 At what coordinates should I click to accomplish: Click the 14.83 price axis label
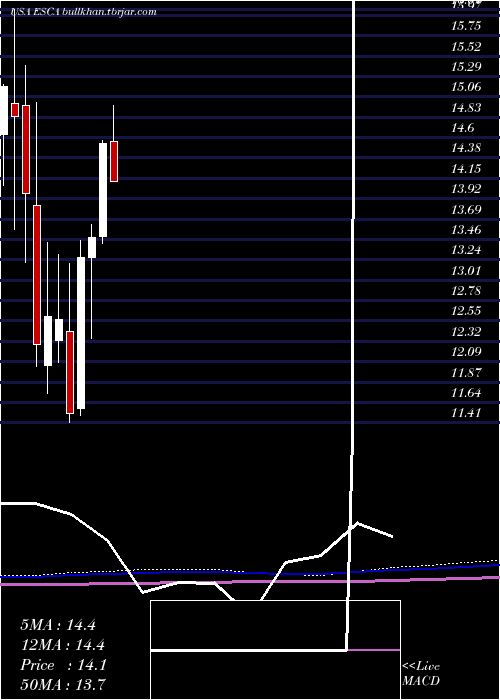tap(466, 108)
